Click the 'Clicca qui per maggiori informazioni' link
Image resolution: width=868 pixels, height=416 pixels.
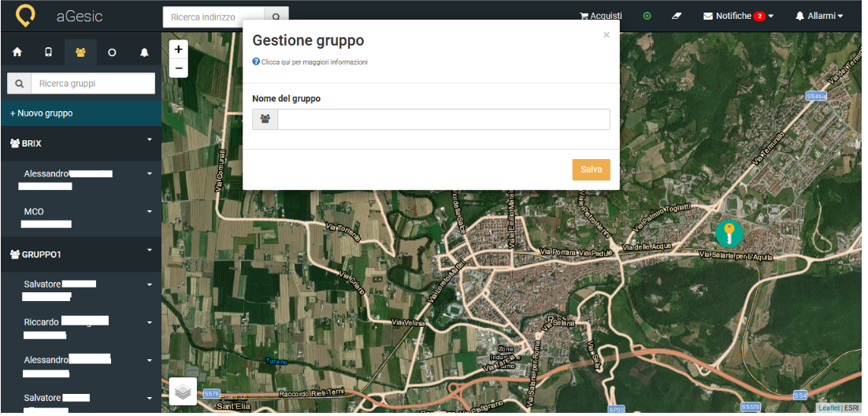point(313,61)
